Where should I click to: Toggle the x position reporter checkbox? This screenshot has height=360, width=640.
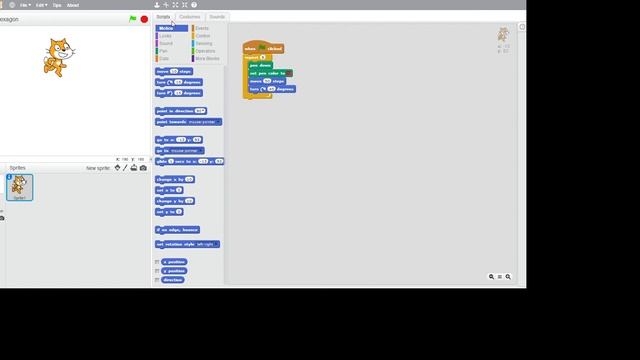[157, 262]
